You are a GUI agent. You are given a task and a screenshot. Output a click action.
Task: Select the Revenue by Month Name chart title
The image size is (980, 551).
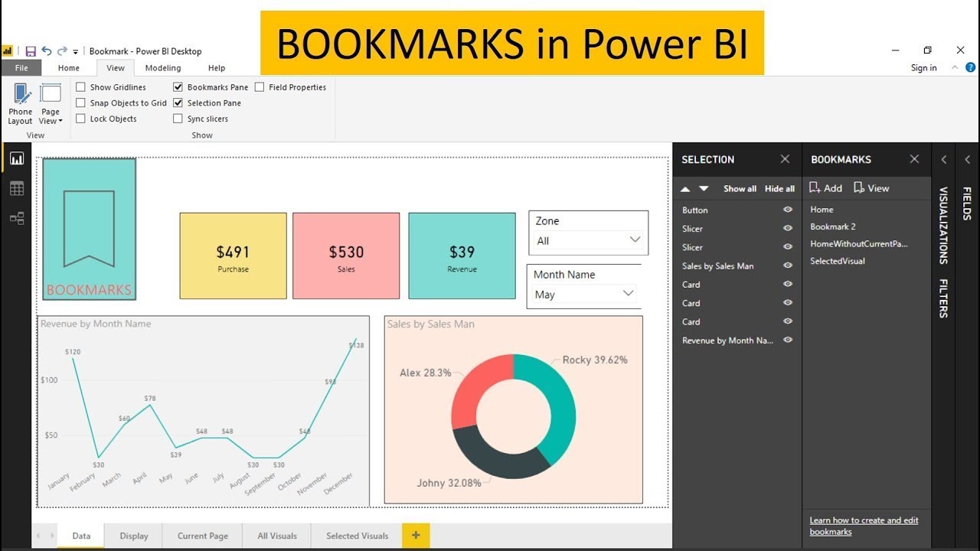(x=96, y=324)
